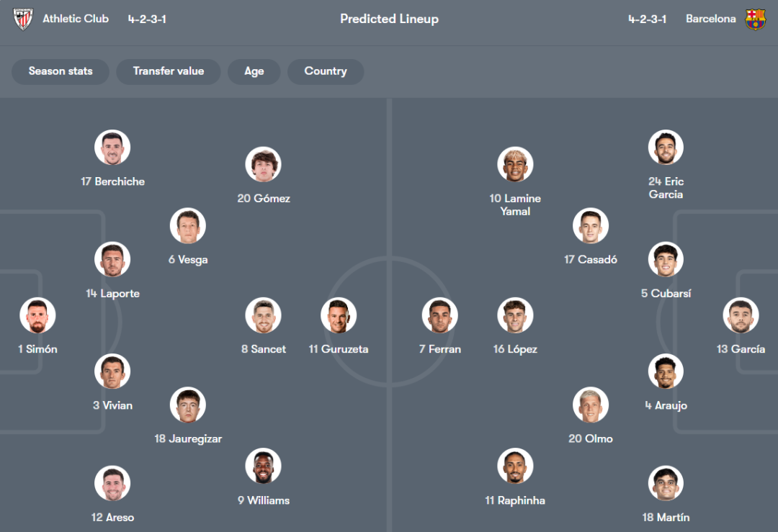The width and height of the screenshot is (778, 532).
Task: Select Olmo's player photo
Action: click(591, 405)
